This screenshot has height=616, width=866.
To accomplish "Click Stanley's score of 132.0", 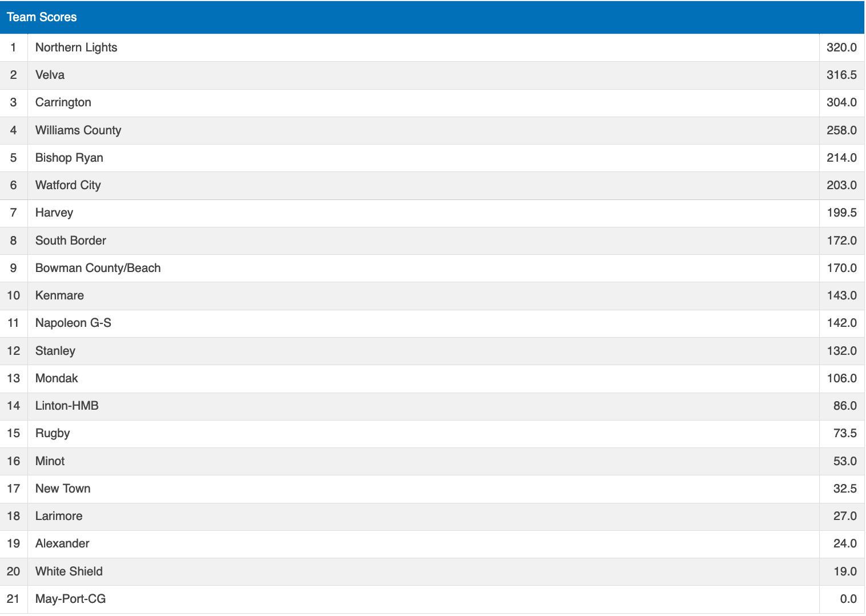I will click(841, 351).
